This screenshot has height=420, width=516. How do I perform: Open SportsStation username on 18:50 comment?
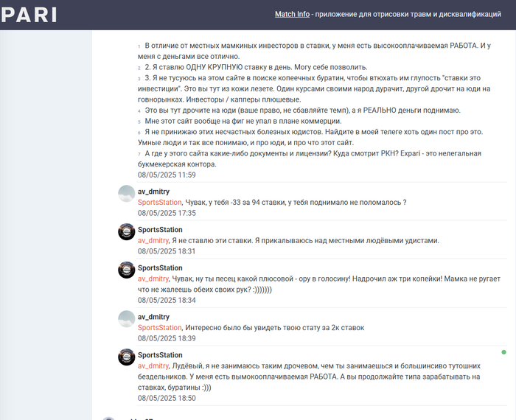tap(160, 355)
